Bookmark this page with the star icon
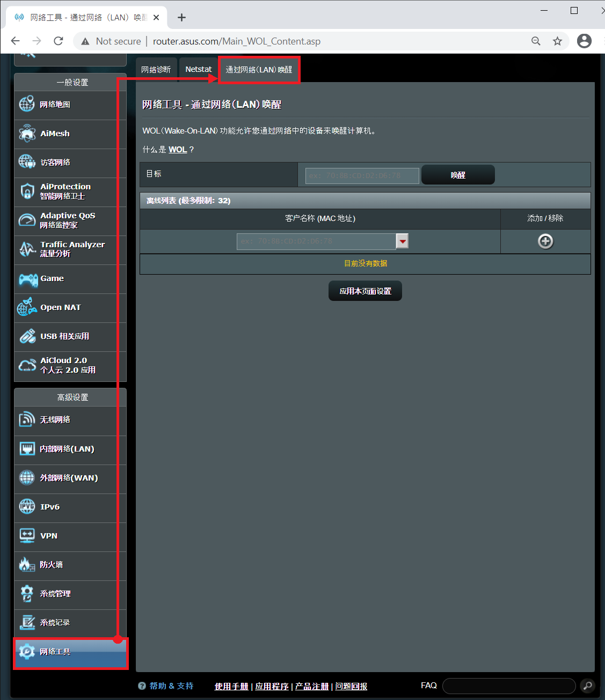Viewport: 605px width, 700px height. click(x=558, y=41)
